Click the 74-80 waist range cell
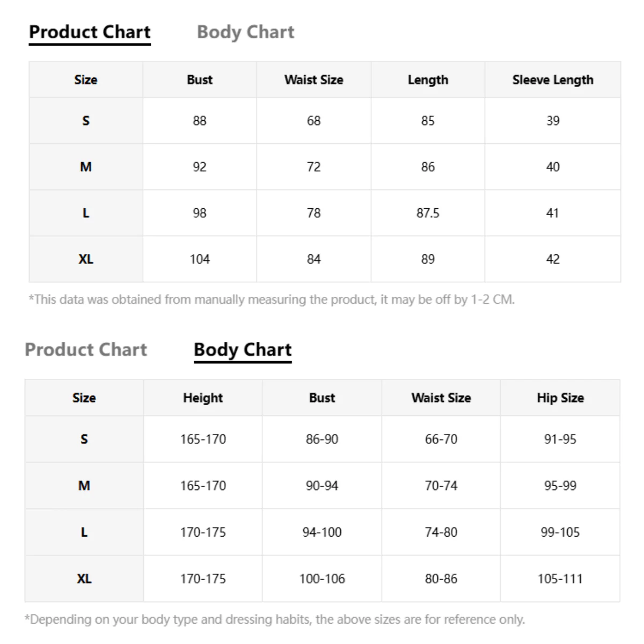The width and height of the screenshot is (644, 644). (x=441, y=532)
